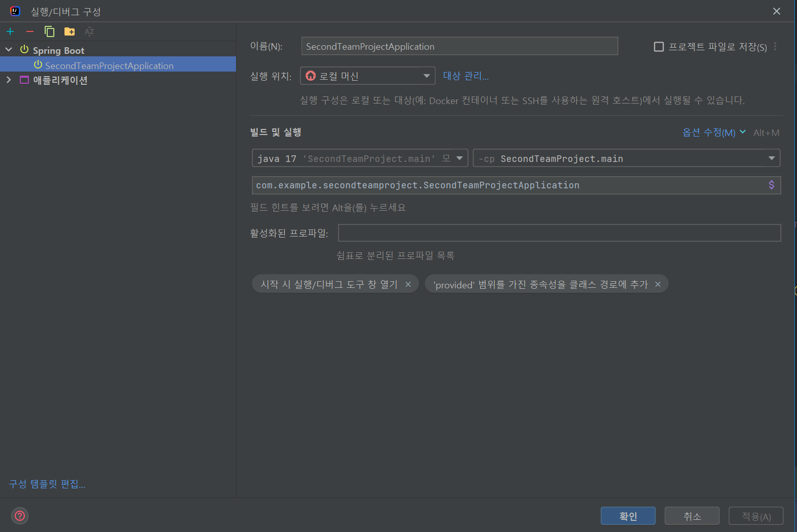Select the 애플리케이션 group label
The width and height of the screenshot is (797, 532).
(x=60, y=80)
